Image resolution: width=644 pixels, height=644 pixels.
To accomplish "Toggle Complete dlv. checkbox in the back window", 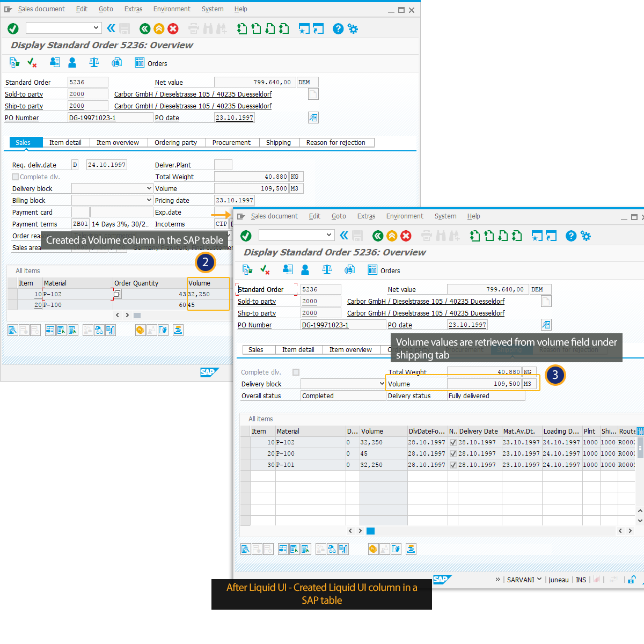I will (x=16, y=177).
